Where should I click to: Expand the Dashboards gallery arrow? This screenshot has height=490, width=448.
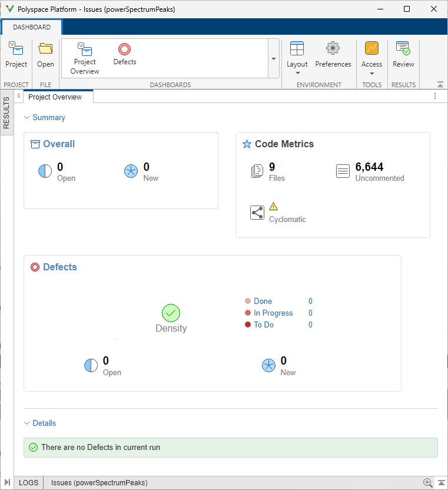[x=274, y=59]
